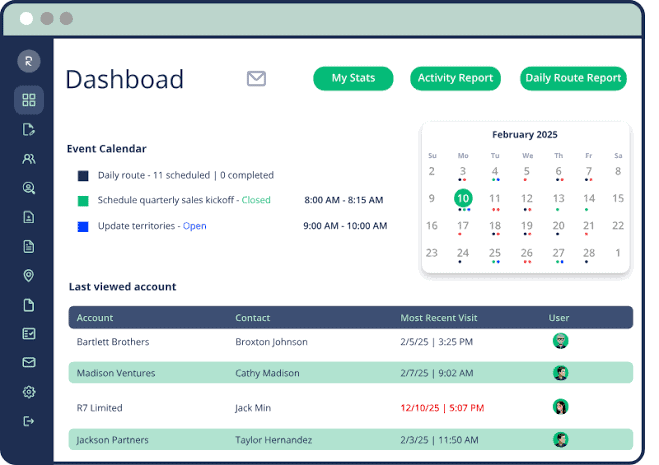Open the dashboard grid icon in sidebar
Image resolution: width=659 pixels, height=465 pixels.
[29, 100]
